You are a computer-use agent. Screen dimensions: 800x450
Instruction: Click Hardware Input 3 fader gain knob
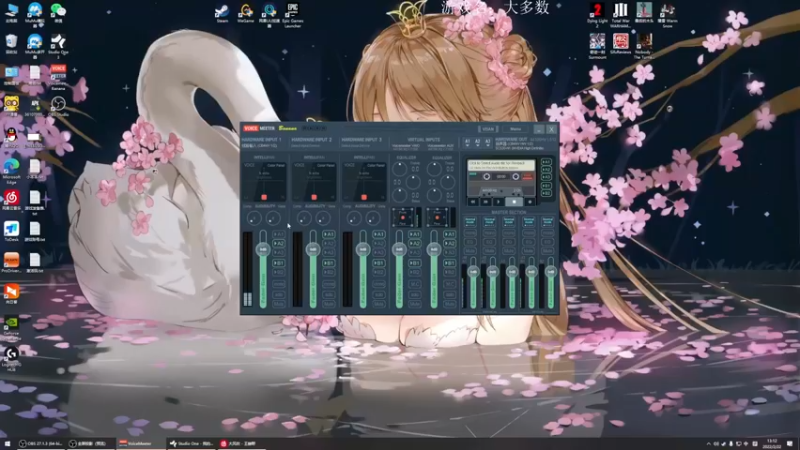[x=363, y=249]
